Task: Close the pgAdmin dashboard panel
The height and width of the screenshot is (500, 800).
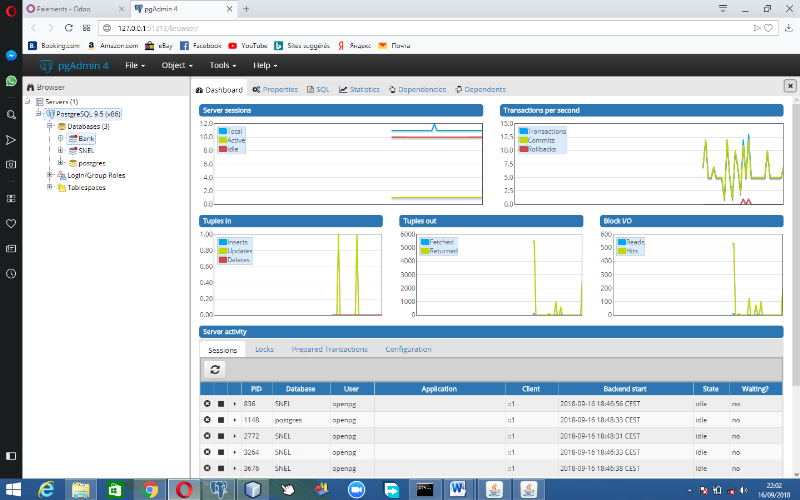Action: [x=790, y=87]
